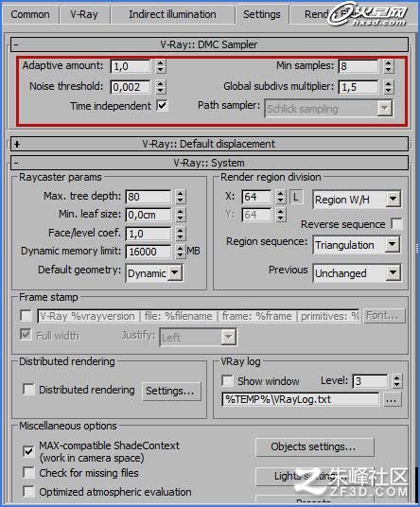Click the VRay log Level field

coord(370,381)
